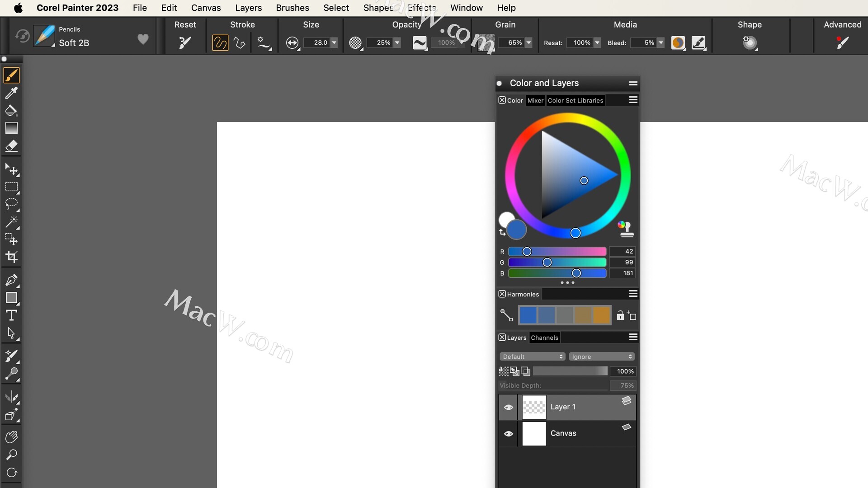The image size is (868, 488).
Task: Click the size library button
Action: (292, 43)
